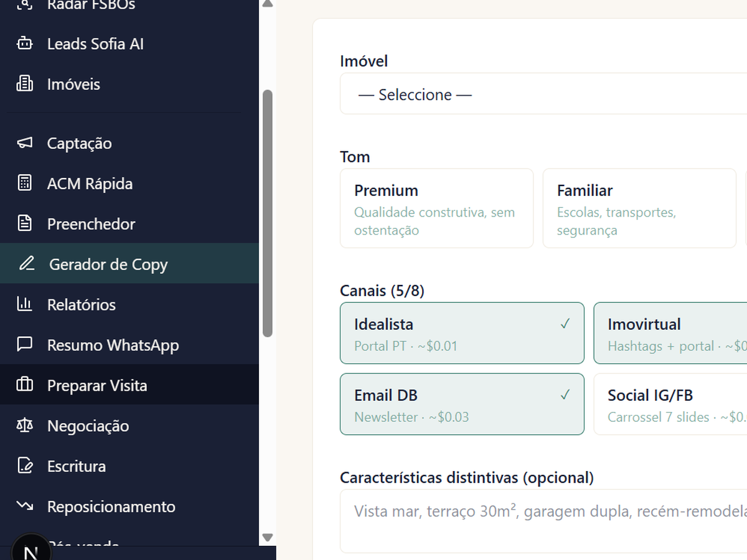Choose the Familiar tone card
Image resolution: width=747 pixels, height=560 pixels.
coord(639,208)
